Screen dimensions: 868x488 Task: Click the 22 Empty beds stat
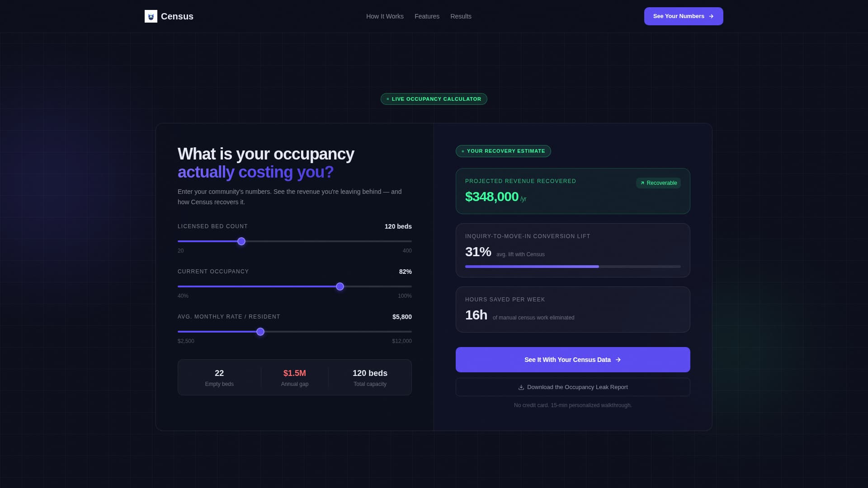(219, 378)
